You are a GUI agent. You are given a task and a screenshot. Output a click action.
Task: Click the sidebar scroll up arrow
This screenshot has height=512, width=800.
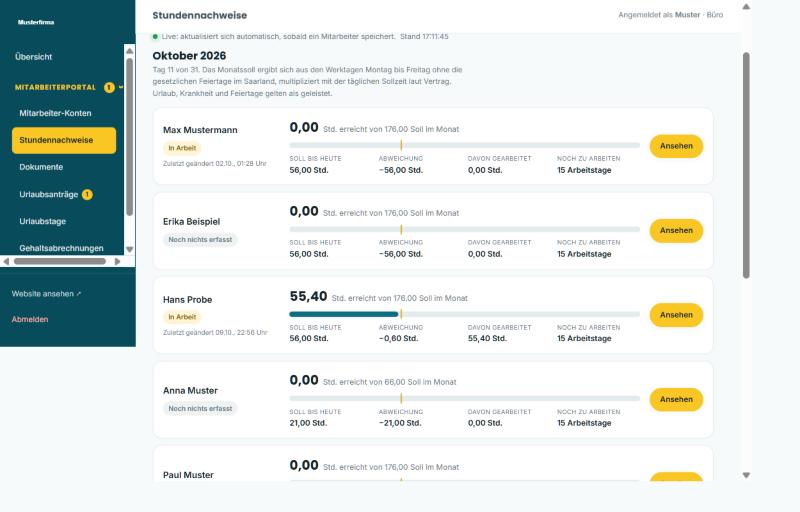point(130,51)
